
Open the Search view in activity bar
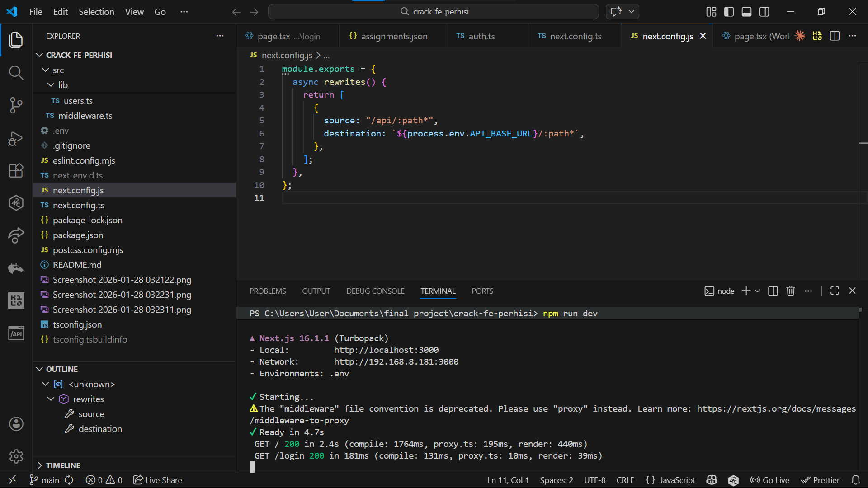pos(16,72)
